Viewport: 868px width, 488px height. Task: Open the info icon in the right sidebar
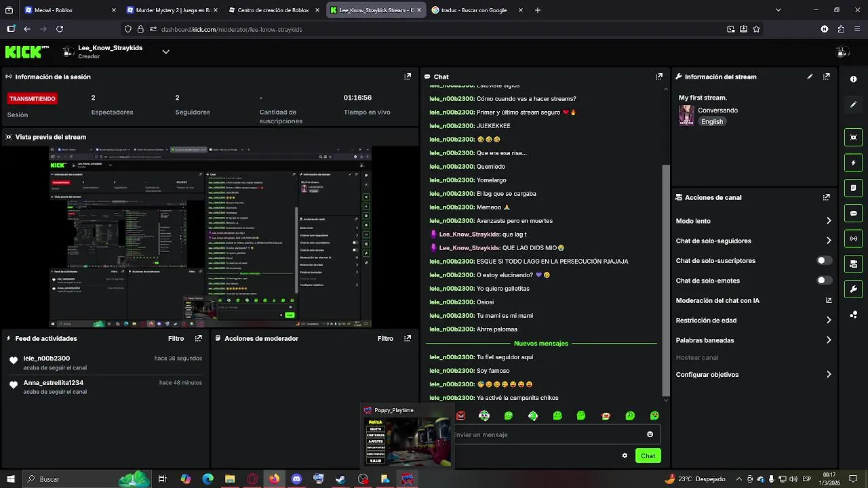pyautogui.click(x=853, y=79)
